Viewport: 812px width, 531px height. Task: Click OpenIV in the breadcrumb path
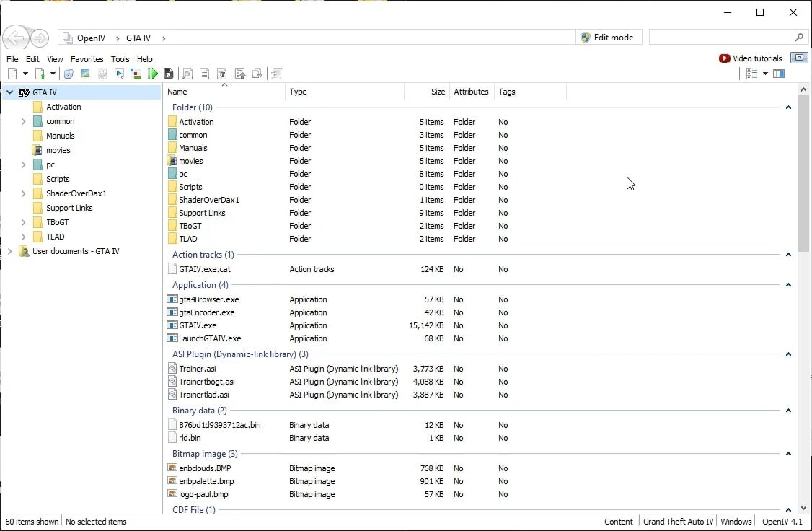[x=91, y=38]
